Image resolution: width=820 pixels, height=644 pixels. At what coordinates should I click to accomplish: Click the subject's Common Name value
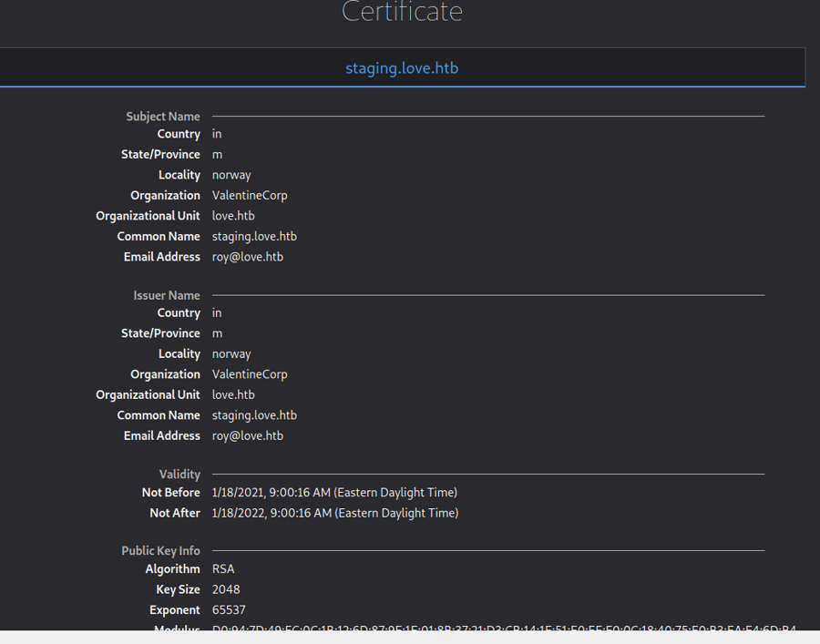click(x=254, y=237)
